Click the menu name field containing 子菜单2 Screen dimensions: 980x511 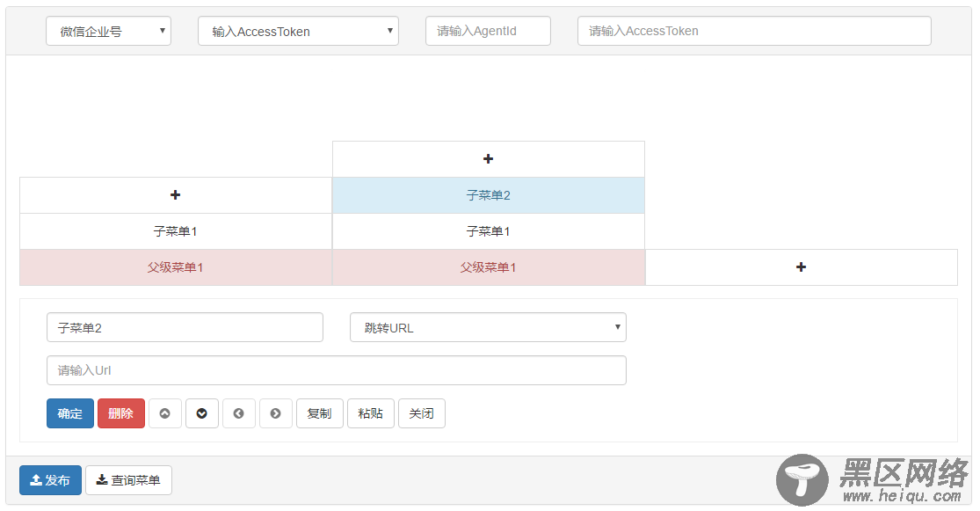click(x=185, y=328)
